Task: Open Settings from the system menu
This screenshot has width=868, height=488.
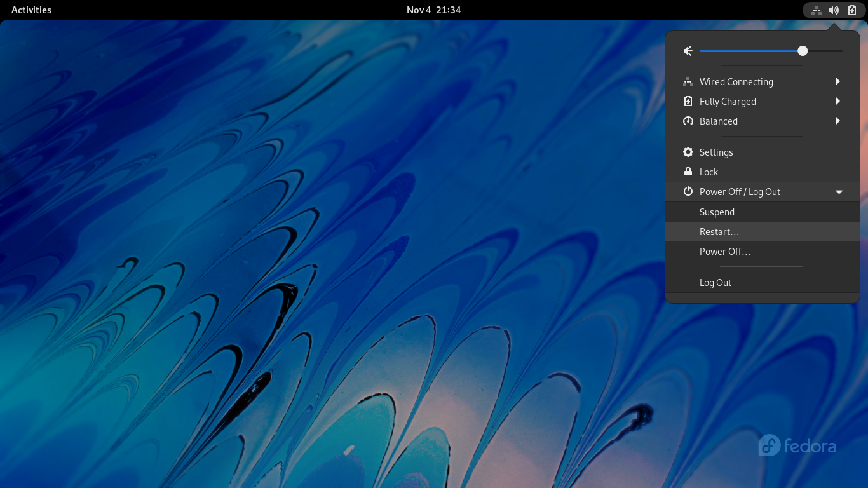Action: 762,152
